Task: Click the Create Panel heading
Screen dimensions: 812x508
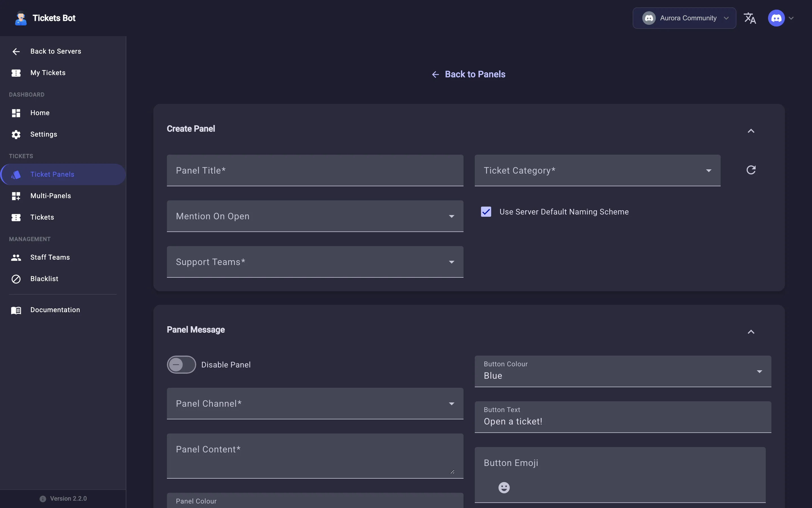Action: point(191,129)
